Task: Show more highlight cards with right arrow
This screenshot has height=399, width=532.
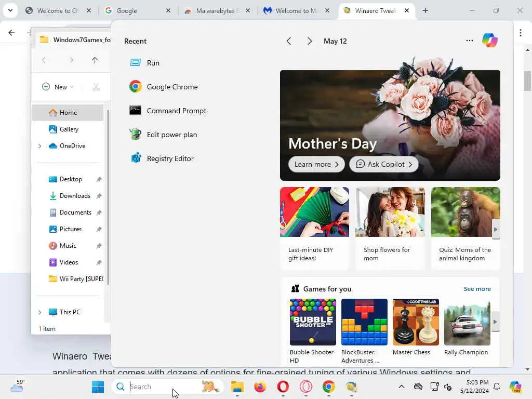Action: pos(496,229)
